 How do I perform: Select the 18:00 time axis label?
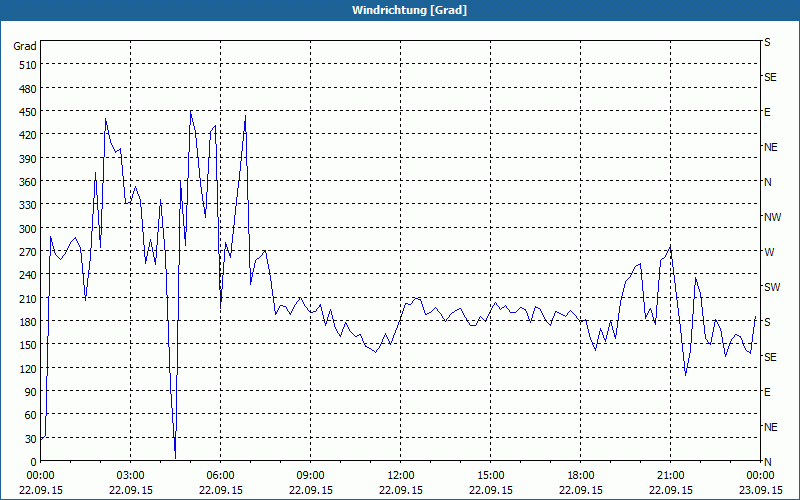coord(581,476)
